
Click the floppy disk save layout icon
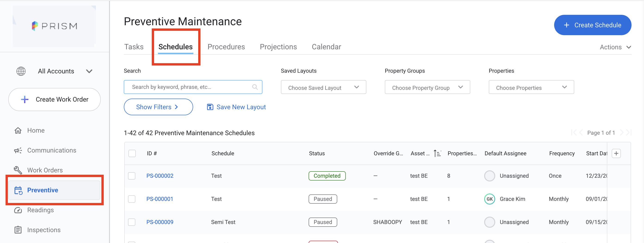tap(210, 107)
